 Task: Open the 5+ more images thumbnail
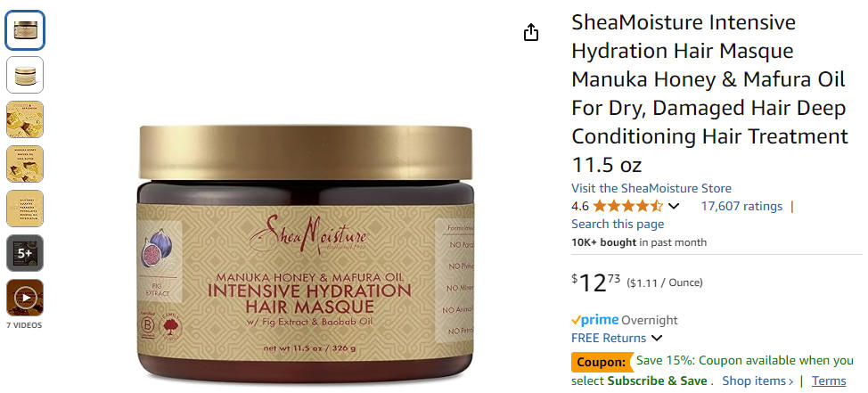pyautogui.click(x=25, y=253)
